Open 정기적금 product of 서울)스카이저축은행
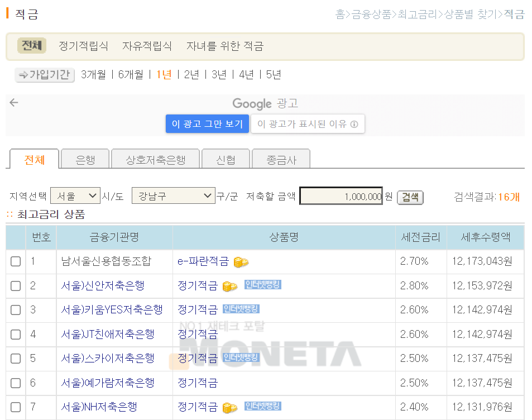This screenshot has width=532, height=420. [x=198, y=358]
